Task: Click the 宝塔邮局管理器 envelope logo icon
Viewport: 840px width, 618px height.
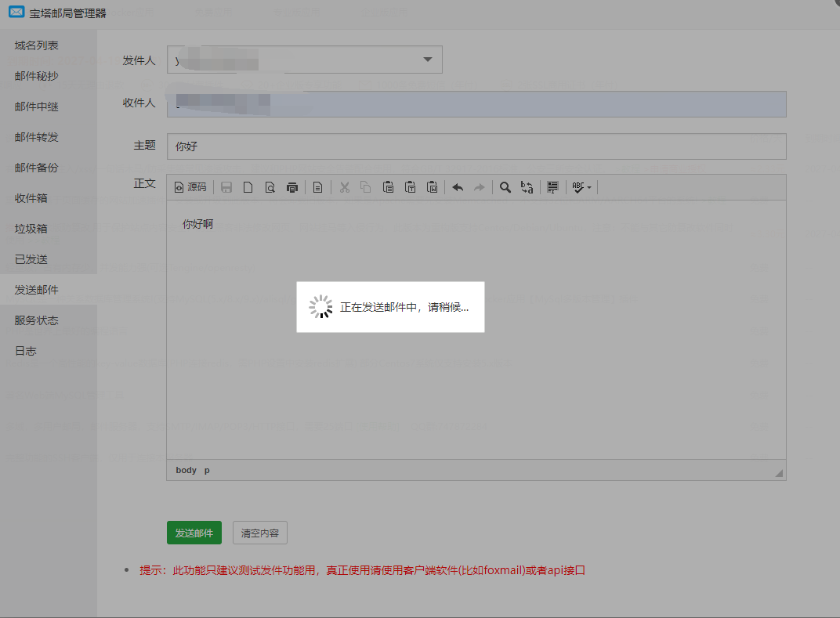Action: [x=16, y=12]
